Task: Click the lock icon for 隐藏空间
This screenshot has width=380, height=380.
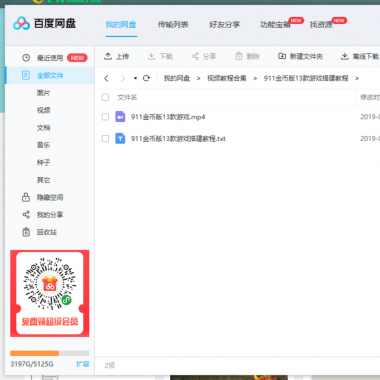Action: click(x=26, y=197)
